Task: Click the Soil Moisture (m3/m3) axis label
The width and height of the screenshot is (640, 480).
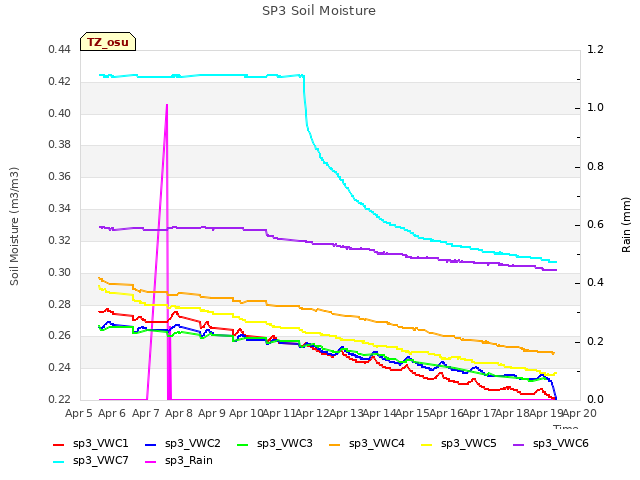Action: (x=14, y=226)
